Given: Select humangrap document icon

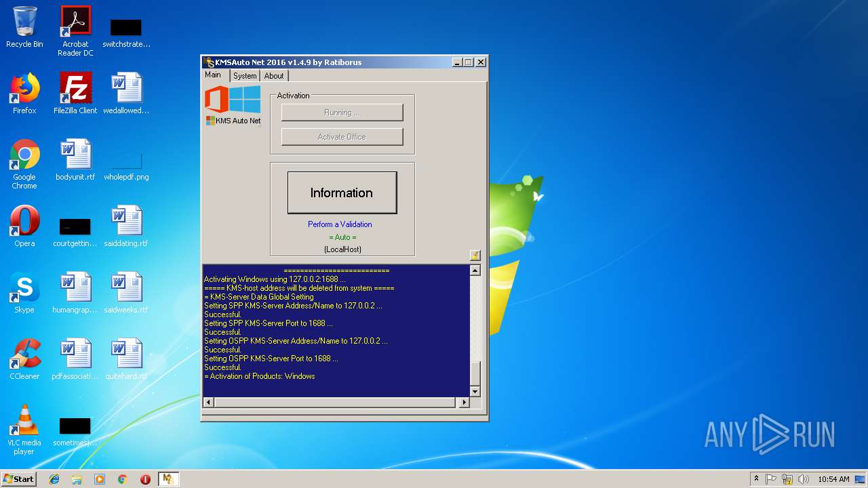Looking at the screenshot, I should coord(75,293).
